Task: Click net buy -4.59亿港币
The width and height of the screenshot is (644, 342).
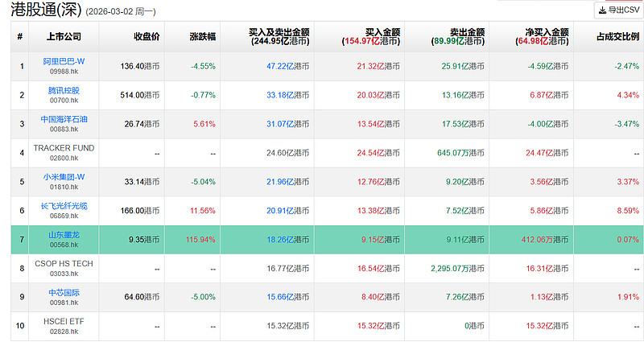Action: [x=548, y=66]
